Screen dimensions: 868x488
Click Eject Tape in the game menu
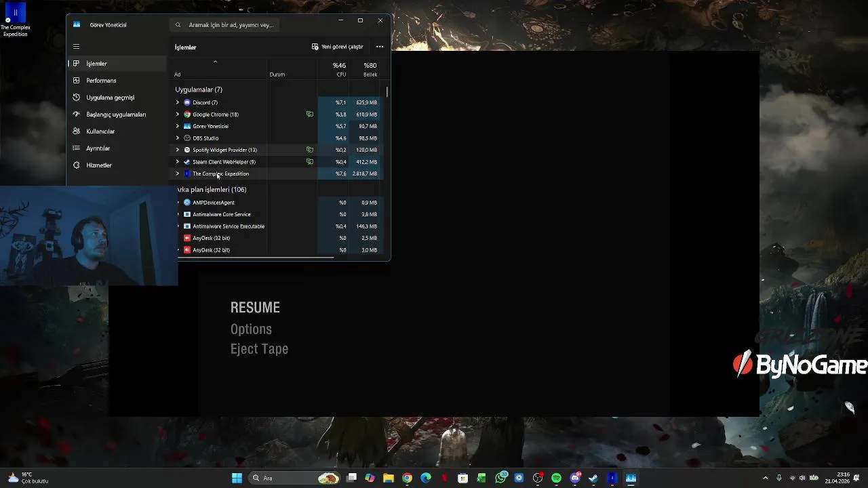[259, 349]
